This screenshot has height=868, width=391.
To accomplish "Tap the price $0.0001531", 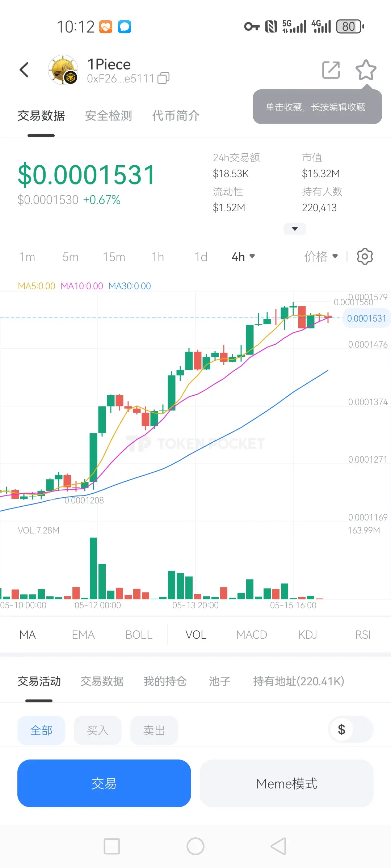I will point(87,175).
